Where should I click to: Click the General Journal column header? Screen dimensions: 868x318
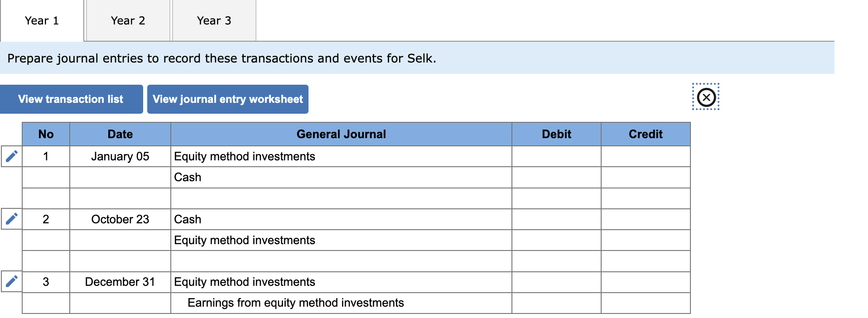point(341,134)
